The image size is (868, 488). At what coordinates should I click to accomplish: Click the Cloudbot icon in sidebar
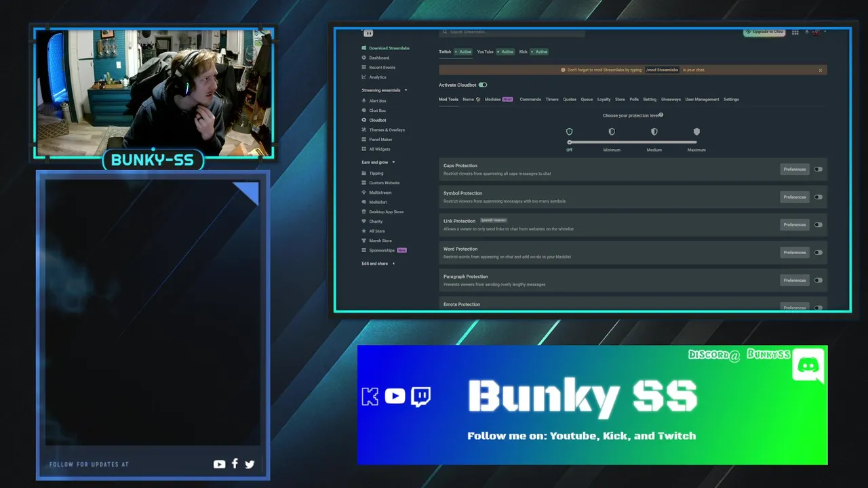[364, 120]
